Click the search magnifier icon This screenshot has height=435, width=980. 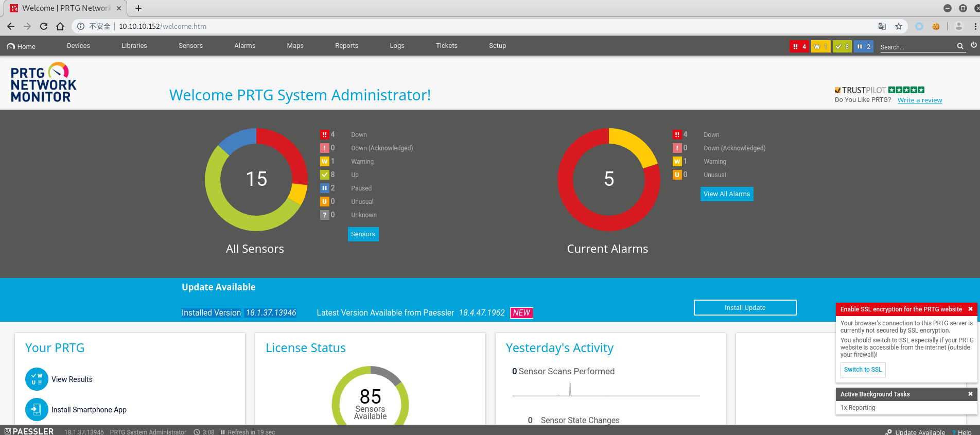[x=960, y=46]
